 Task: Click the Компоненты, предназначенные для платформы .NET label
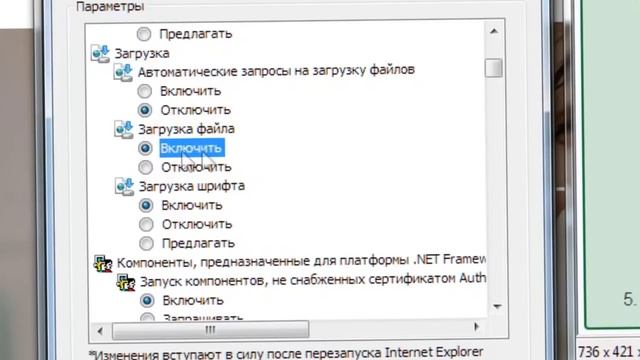coord(301,261)
